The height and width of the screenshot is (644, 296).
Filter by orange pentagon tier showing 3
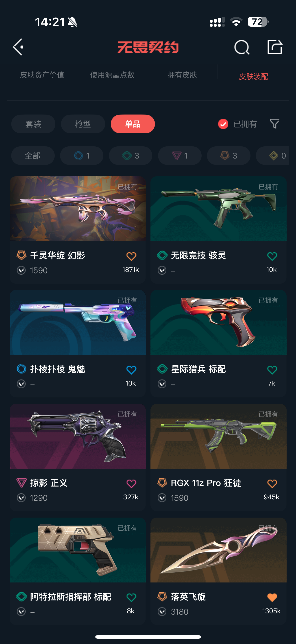coord(229,156)
